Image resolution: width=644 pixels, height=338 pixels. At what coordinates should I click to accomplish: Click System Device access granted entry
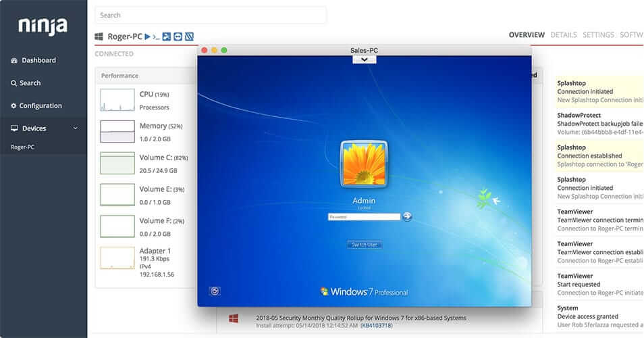(599, 316)
